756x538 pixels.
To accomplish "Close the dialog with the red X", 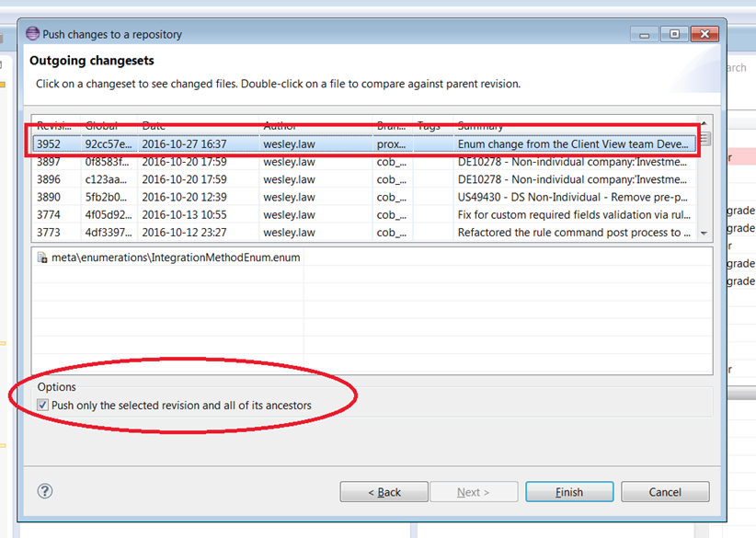I will pos(704,34).
